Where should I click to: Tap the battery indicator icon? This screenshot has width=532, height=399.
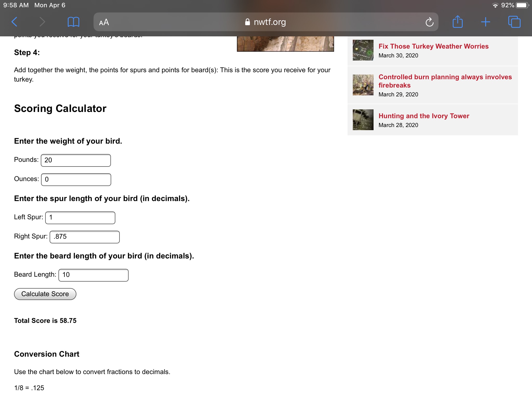(522, 5)
